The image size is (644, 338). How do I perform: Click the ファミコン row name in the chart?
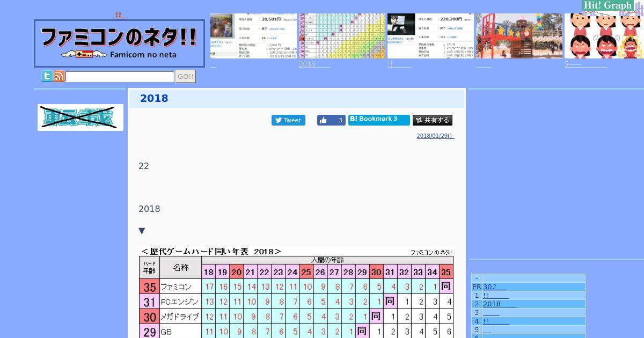(x=176, y=287)
